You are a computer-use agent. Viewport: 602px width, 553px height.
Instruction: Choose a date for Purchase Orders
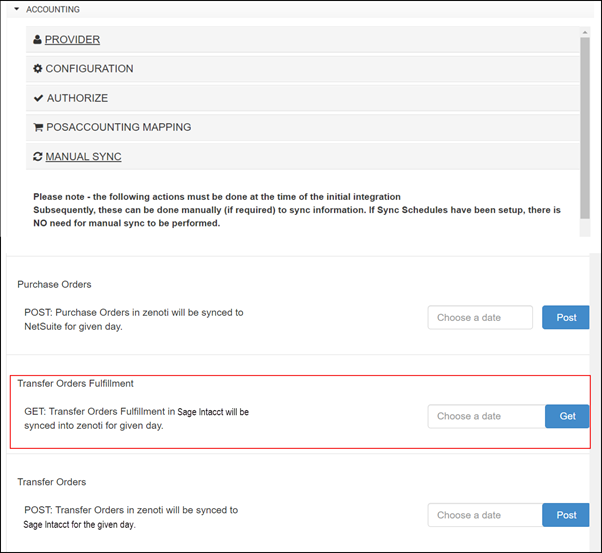480,318
